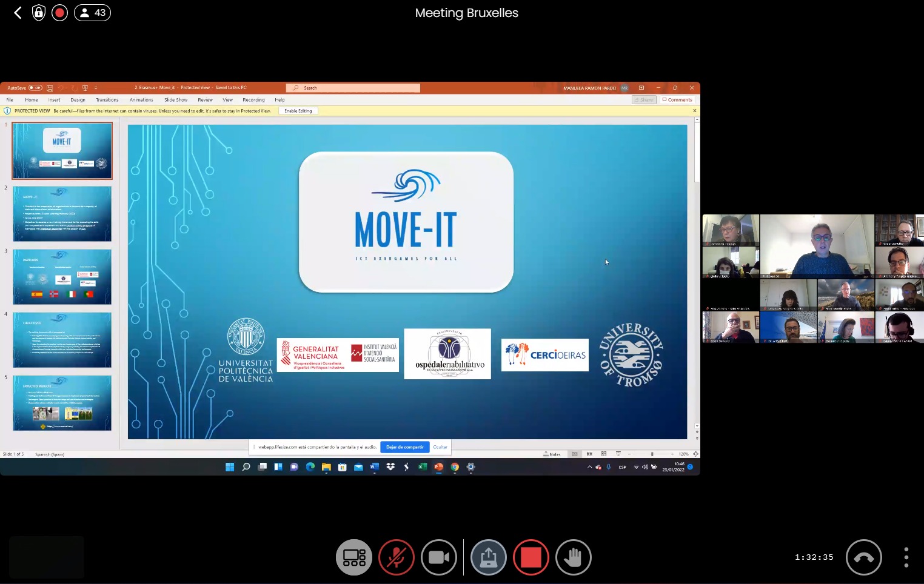Viewport: 924px width, 584px height.
Task: Start Slide Show from status bar
Action: pyautogui.click(x=618, y=454)
